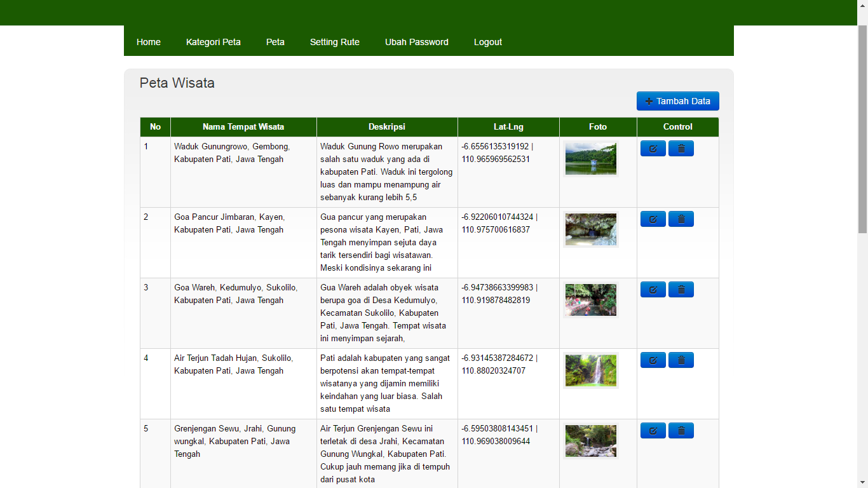Click the Air Terjun Tadah Hujan waterfall photo

590,370
